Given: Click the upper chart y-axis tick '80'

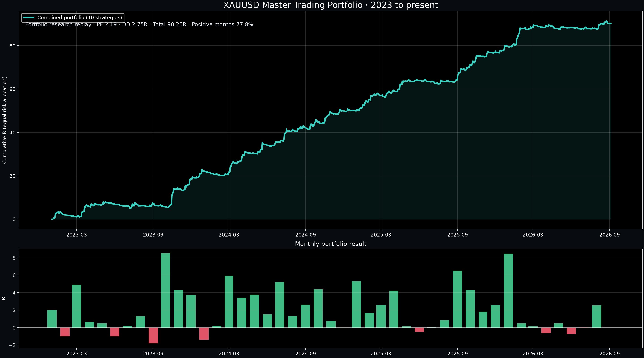Looking at the screenshot, I should pyautogui.click(x=13, y=46).
